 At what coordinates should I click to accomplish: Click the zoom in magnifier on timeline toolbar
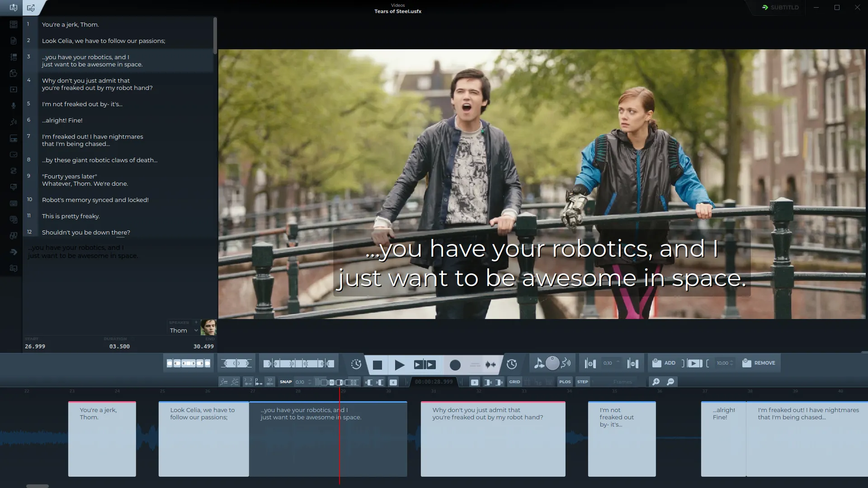click(656, 382)
